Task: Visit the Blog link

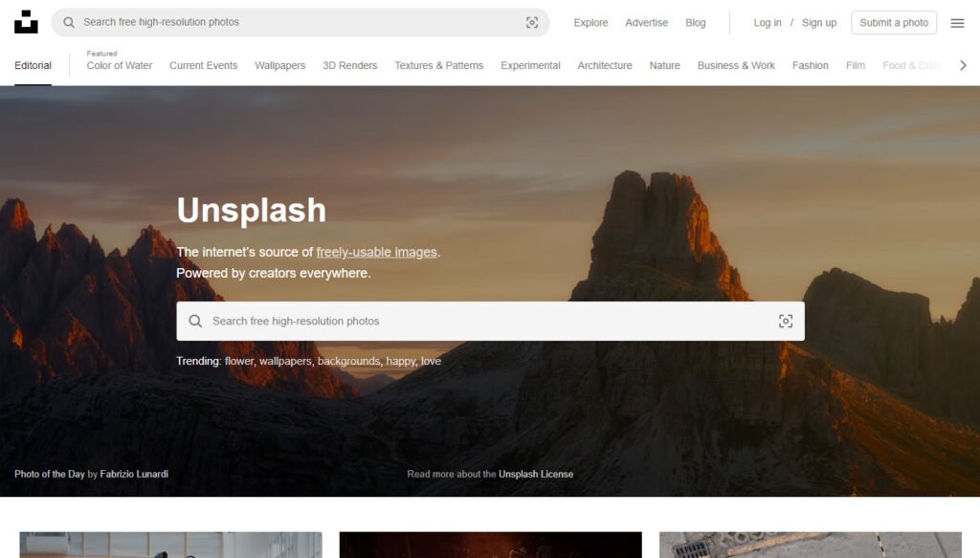Action: (x=696, y=23)
